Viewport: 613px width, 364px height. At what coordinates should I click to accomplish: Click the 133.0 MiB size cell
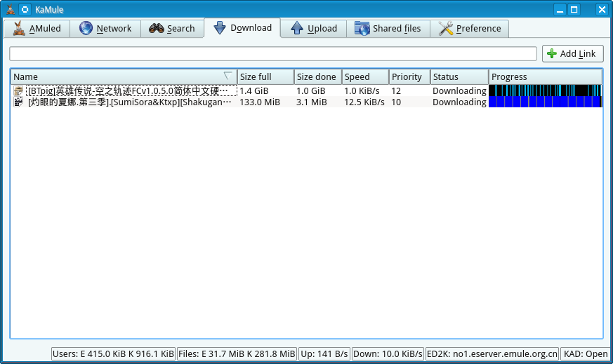coord(260,102)
